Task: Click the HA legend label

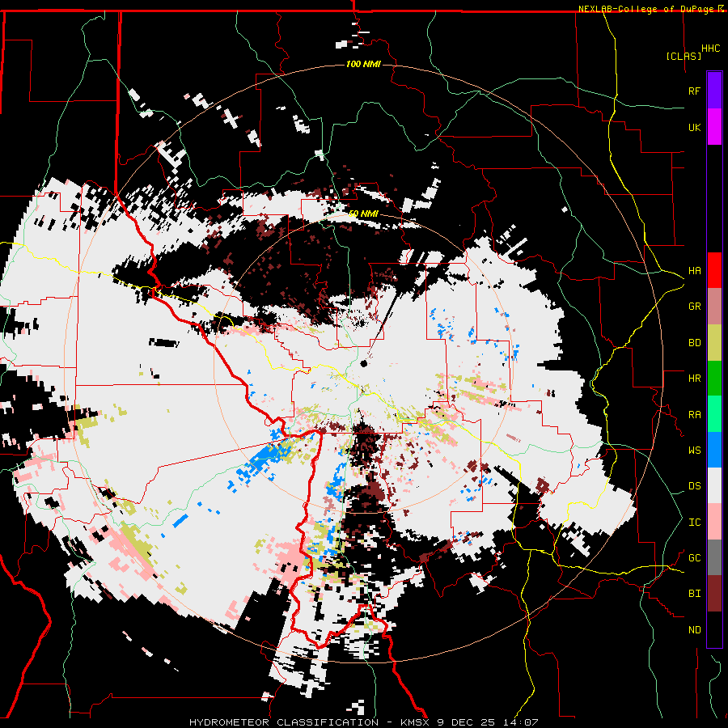Action: tap(694, 271)
